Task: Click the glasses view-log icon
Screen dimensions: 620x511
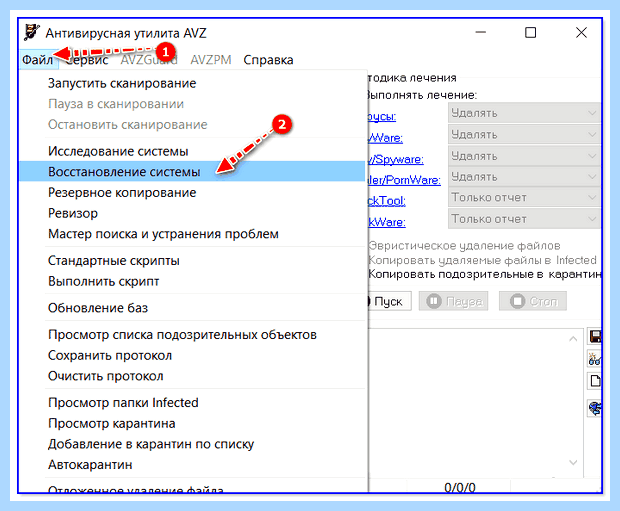Action: click(x=595, y=359)
